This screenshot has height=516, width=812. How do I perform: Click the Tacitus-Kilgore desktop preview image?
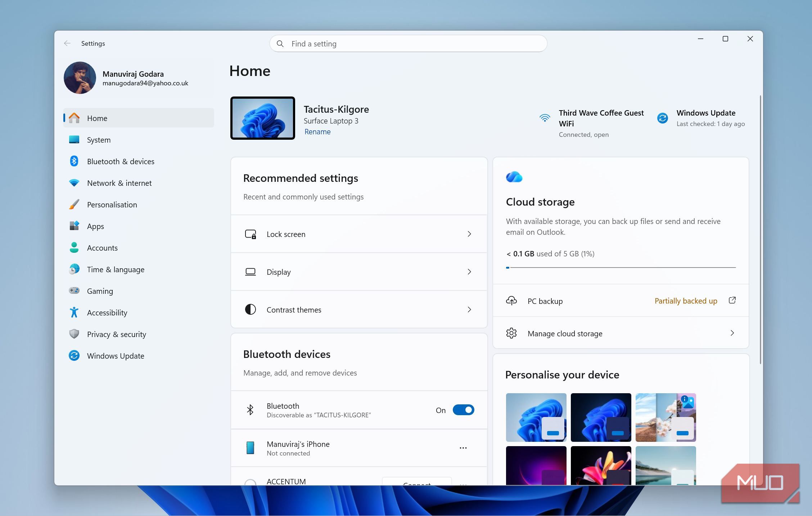[x=263, y=118]
